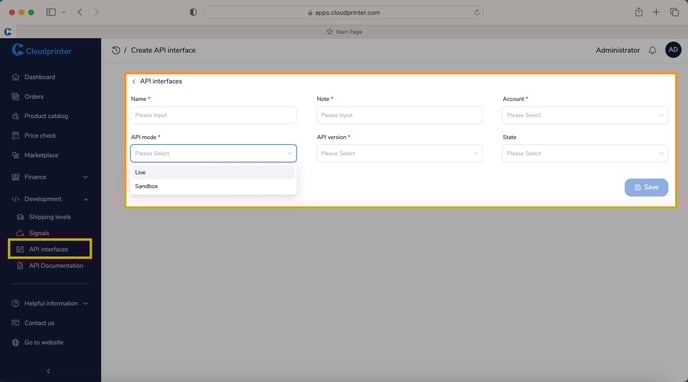Viewport: 688px width, 382px height.
Task: Click the Name input field
Action: pyautogui.click(x=213, y=115)
